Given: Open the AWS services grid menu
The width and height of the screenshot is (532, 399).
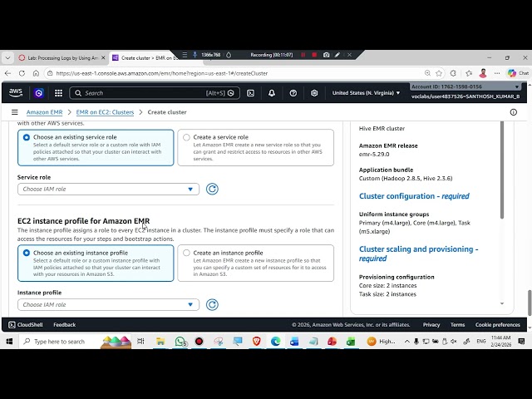Looking at the screenshot, I should (x=58, y=93).
